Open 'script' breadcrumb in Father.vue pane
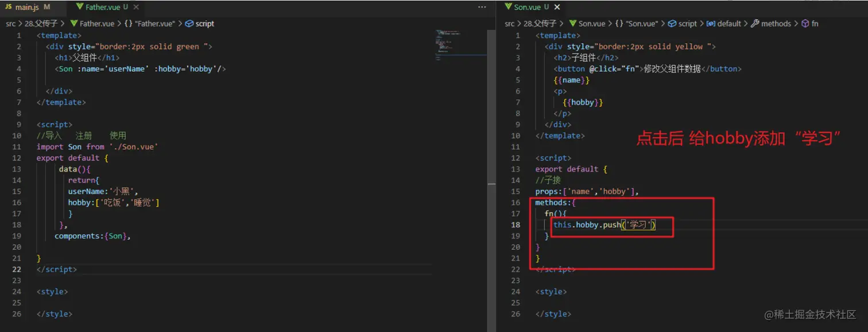The width and height of the screenshot is (868, 332). (x=200, y=24)
